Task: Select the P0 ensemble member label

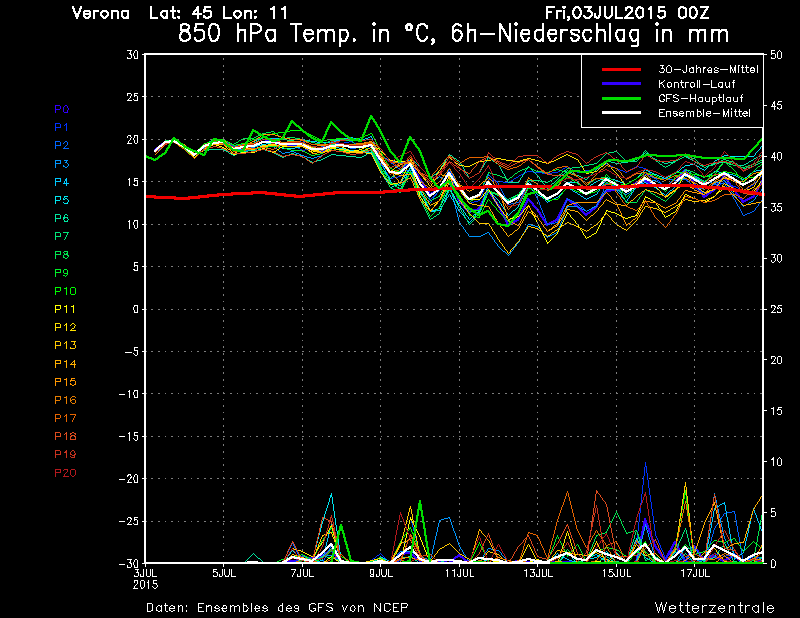Action: (62, 109)
